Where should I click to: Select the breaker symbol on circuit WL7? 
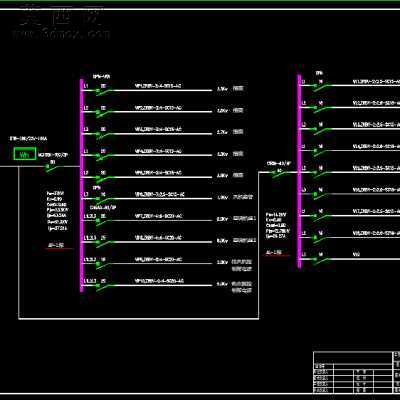[x=322, y=217]
